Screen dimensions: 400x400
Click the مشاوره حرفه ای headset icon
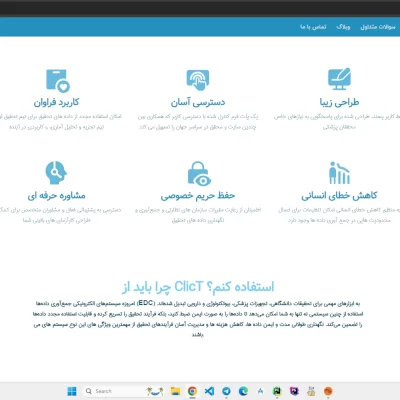56,173
